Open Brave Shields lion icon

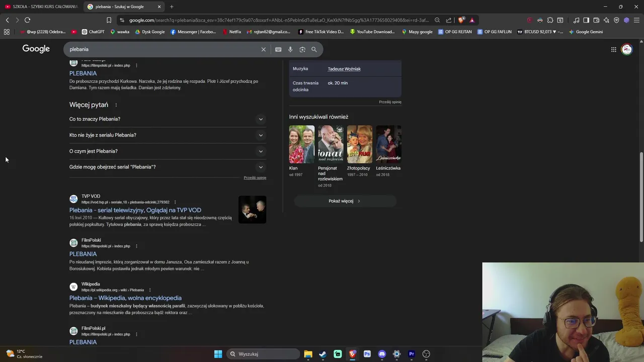(x=461, y=20)
